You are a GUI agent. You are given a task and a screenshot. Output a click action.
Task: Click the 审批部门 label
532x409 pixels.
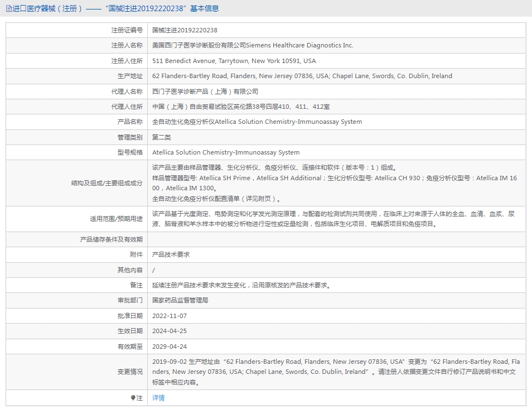pyautogui.click(x=130, y=300)
